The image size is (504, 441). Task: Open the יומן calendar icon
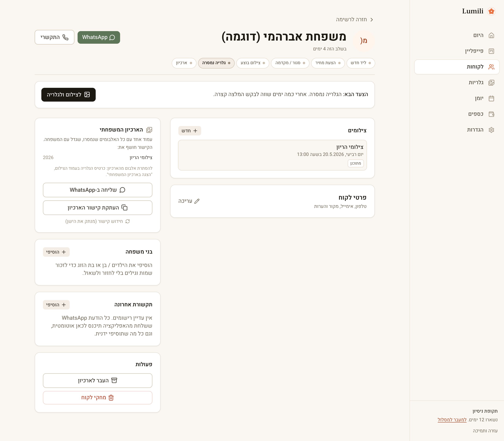491,98
